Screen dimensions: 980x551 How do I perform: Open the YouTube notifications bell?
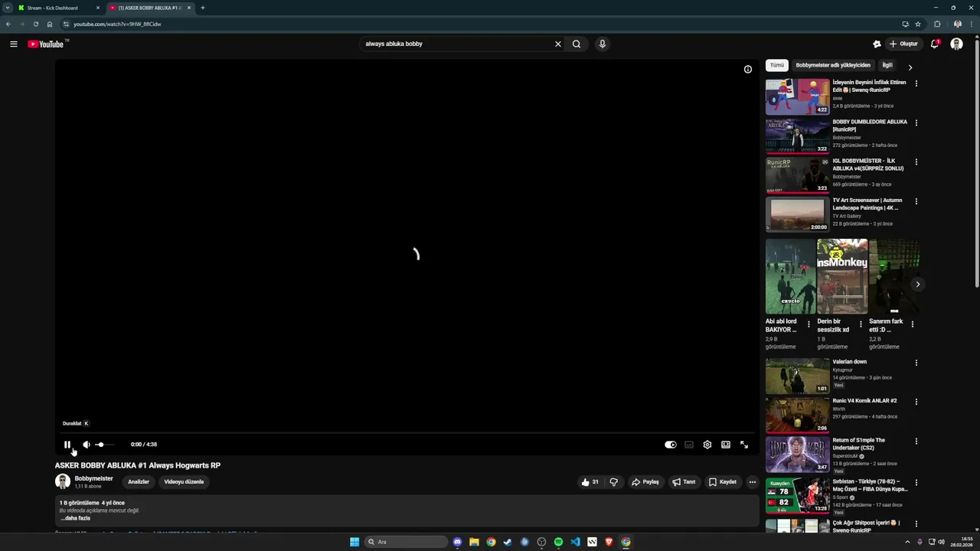click(935, 44)
